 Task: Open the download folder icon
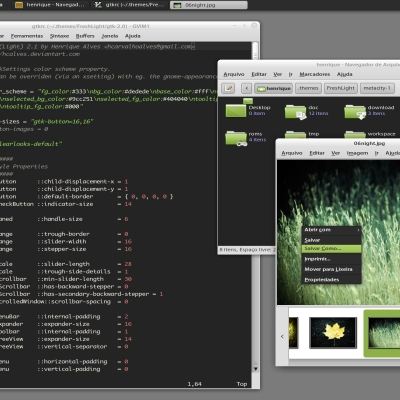tap(355, 112)
